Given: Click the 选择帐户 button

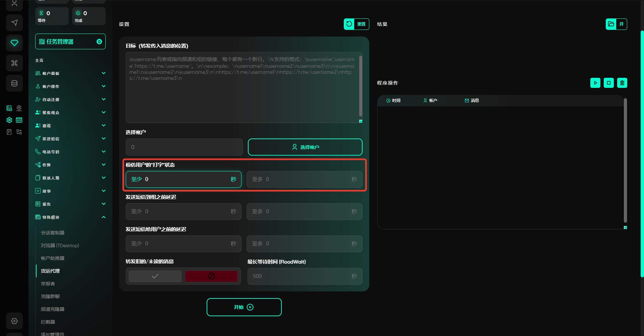Looking at the screenshot, I should pyautogui.click(x=305, y=147).
